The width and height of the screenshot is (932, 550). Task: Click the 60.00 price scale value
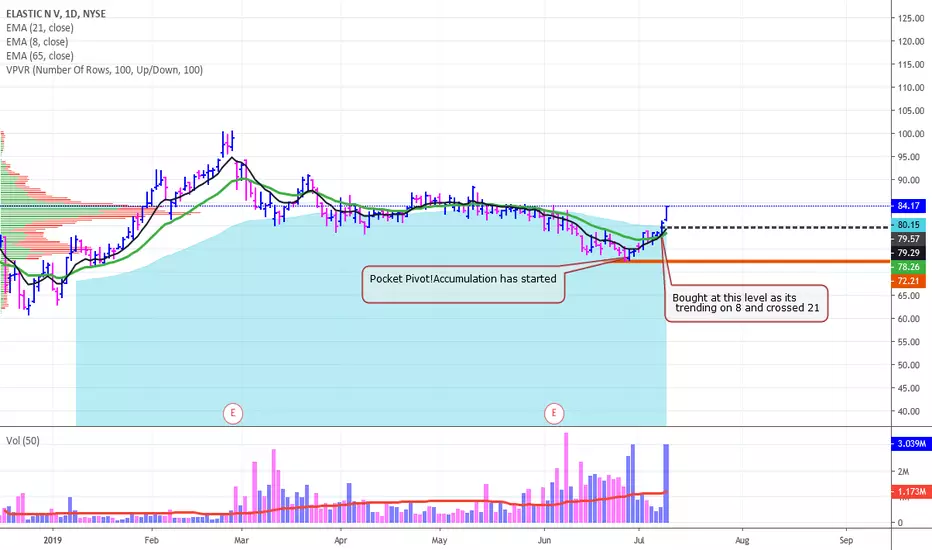(911, 319)
